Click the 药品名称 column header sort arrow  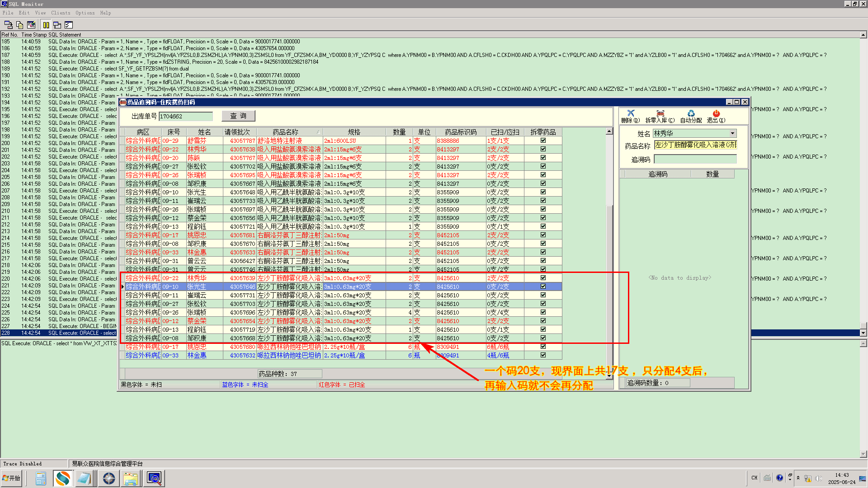click(x=318, y=132)
